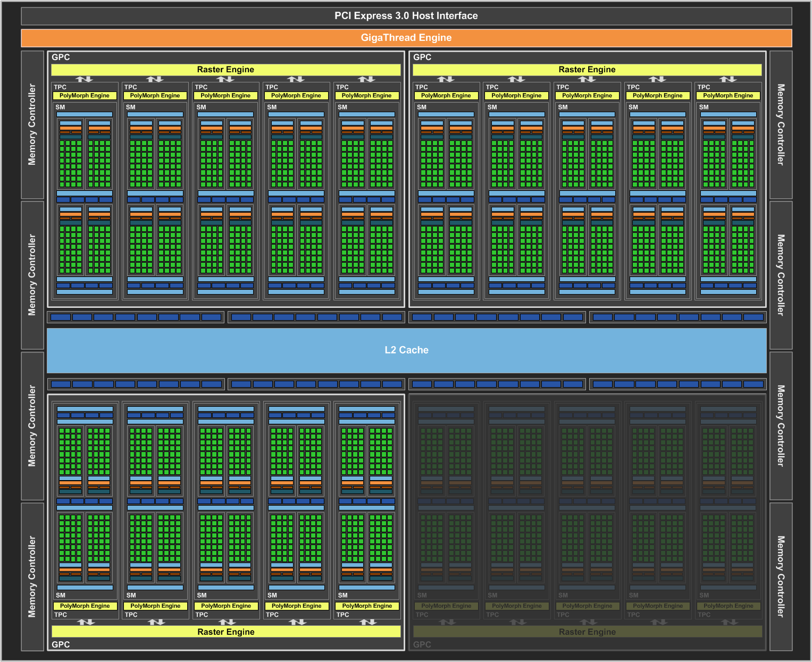Viewport: 812px width, 662px height.
Task: Click the GPC label in the top-right cluster
Action: (422, 57)
